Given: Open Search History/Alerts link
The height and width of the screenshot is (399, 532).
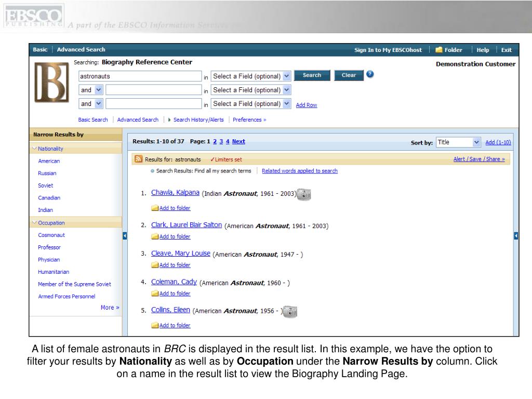Looking at the screenshot, I should point(198,120).
